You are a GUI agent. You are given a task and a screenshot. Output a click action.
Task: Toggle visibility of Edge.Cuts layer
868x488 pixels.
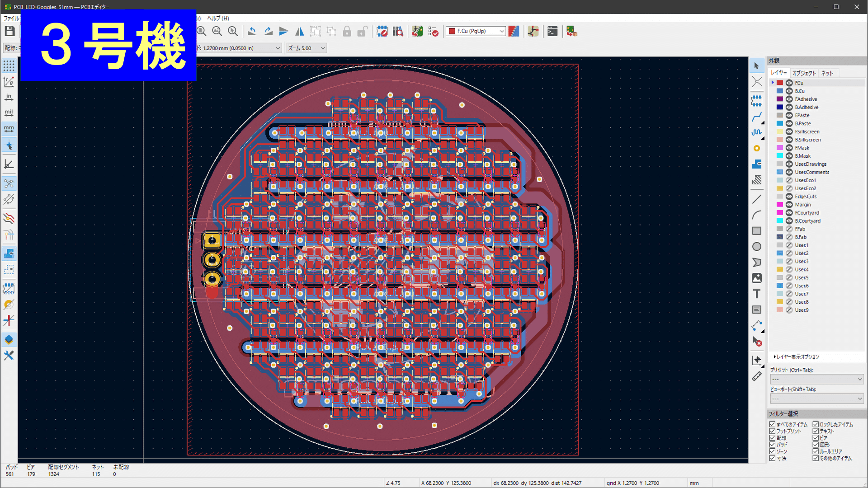(x=789, y=197)
